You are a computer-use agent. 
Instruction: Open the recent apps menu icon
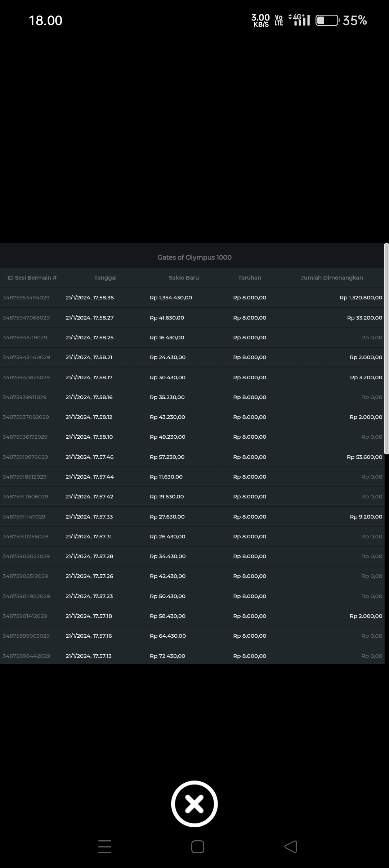(x=105, y=846)
